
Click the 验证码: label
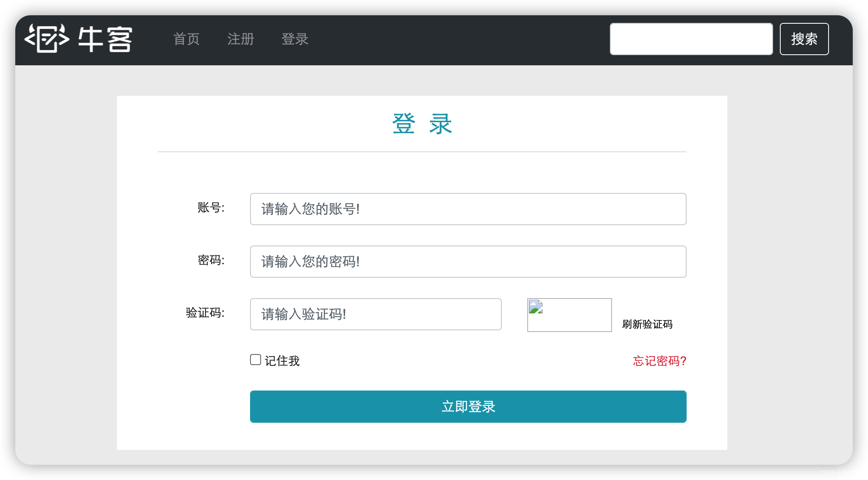point(205,313)
